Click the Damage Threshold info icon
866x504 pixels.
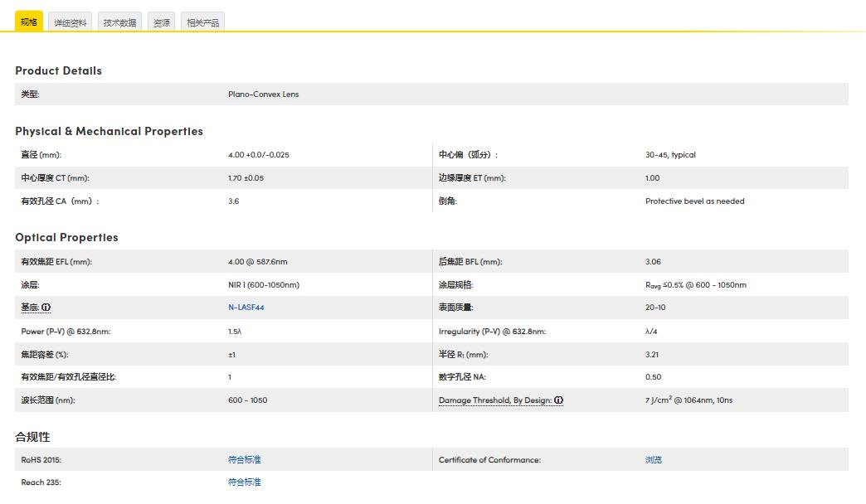click(x=559, y=400)
